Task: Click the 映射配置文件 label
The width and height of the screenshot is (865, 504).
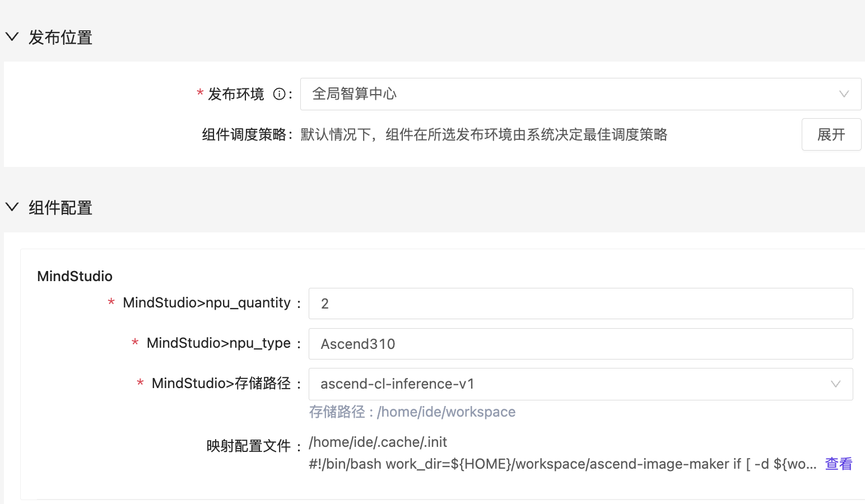Action: pyautogui.click(x=248, y=446)
